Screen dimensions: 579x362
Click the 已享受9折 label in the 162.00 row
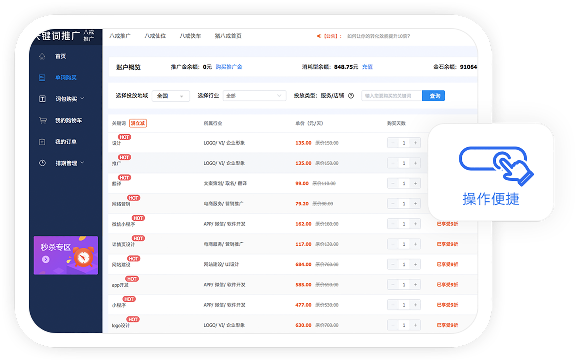tap(447, 224)
